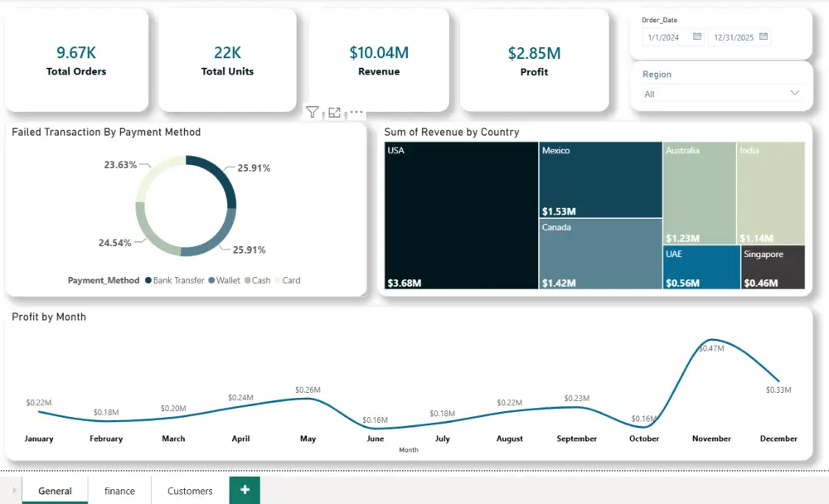Click the August $0.22M data label
This screenshot has width=829, height=504.
509,403
